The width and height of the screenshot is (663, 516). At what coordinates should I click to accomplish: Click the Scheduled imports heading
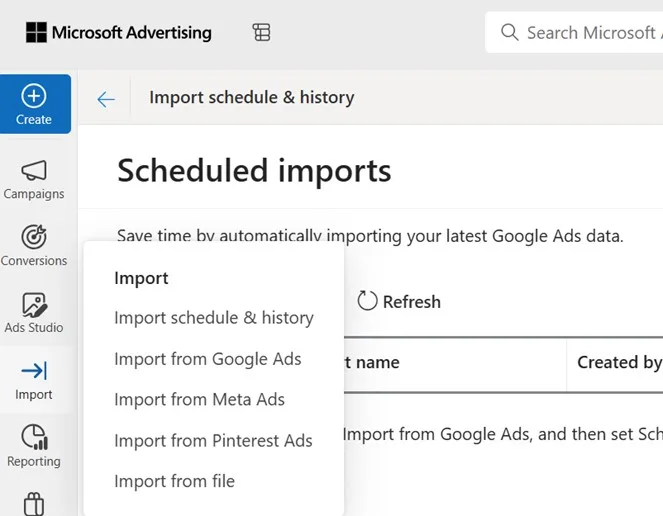point(254,171)
